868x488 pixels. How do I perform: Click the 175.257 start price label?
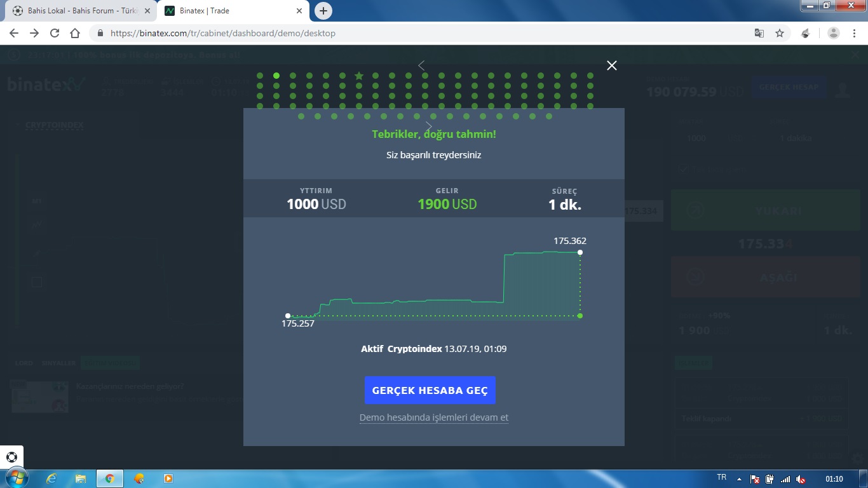click(x=298, y=323)
